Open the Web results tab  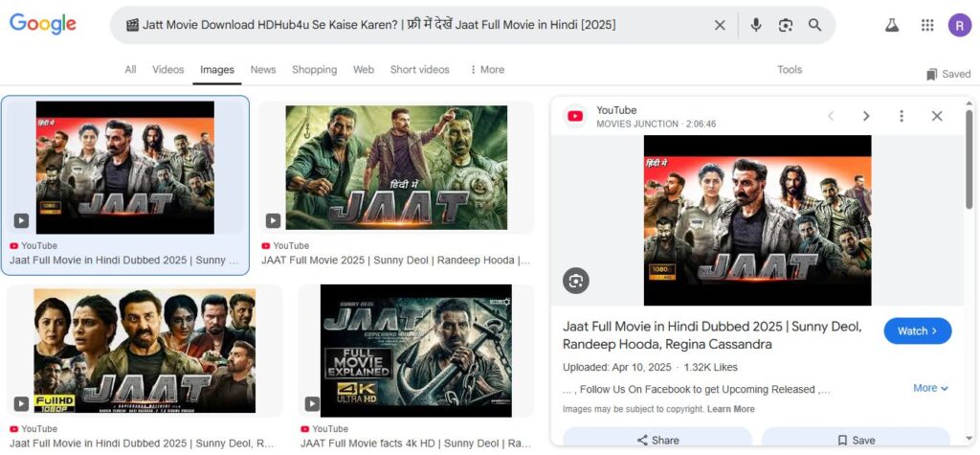click(x=364, y=70)
